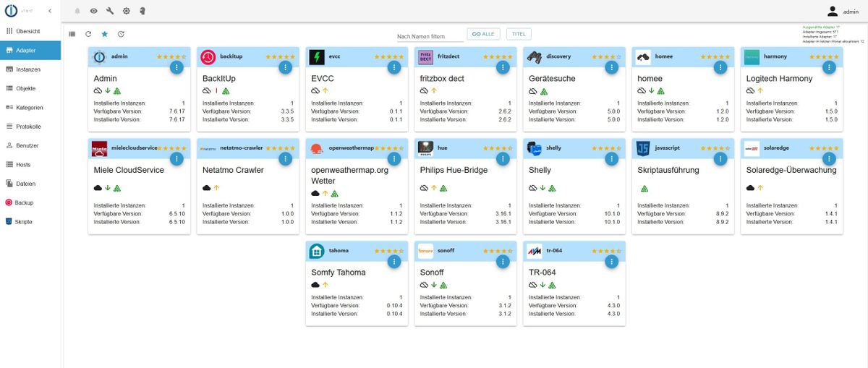Click the discovery binoculars icon
This screenshot has height=368, width=868.
point(534,56)
